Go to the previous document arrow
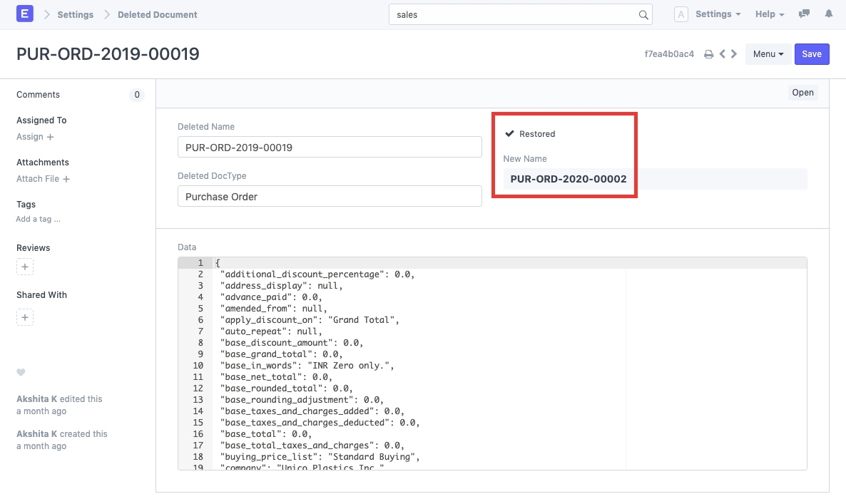Viewport: 846px width, 504px height. pos(723,54)
